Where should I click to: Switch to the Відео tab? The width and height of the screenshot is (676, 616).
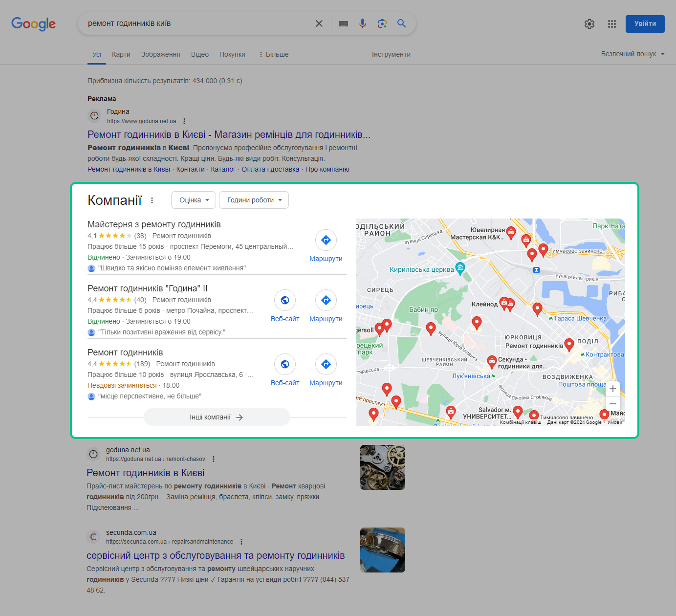200,54
